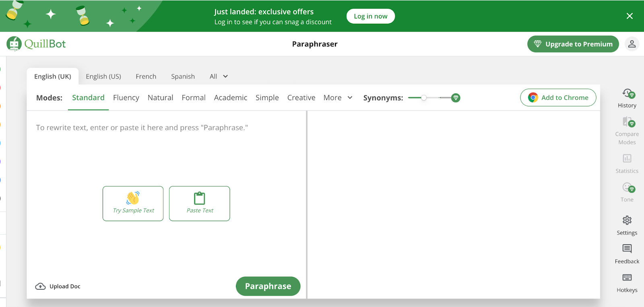
Task: Expand the More modes dropdown
Action: tap(338, 98)
